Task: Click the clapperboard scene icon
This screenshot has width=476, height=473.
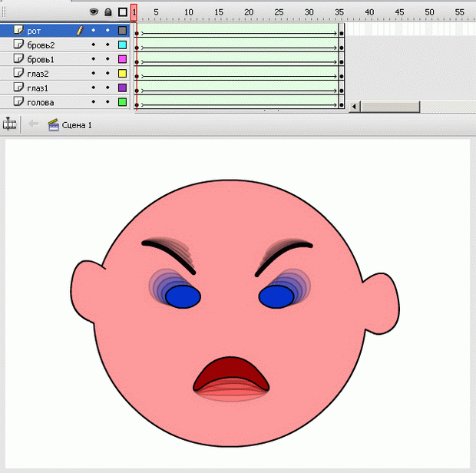Action: click(54, 124)
